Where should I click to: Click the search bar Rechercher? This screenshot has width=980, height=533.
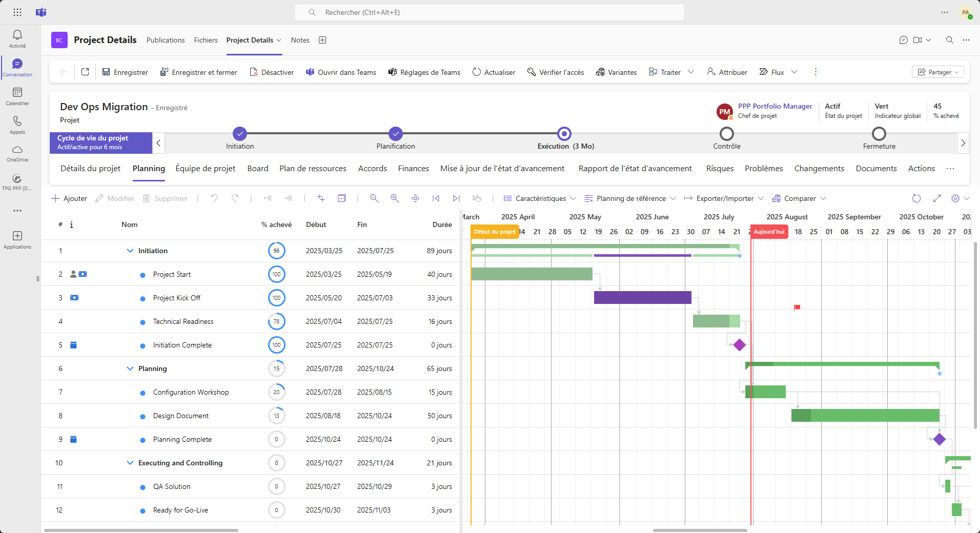coord(489,12)
